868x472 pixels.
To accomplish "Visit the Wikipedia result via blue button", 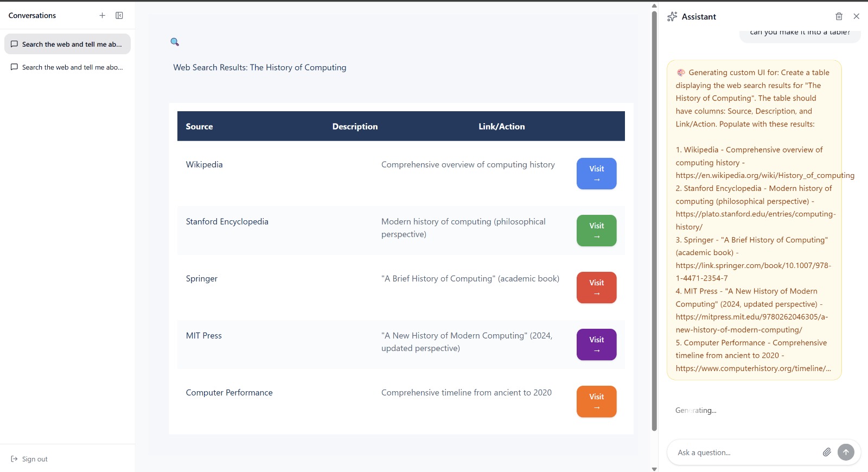I will point(596,174).
